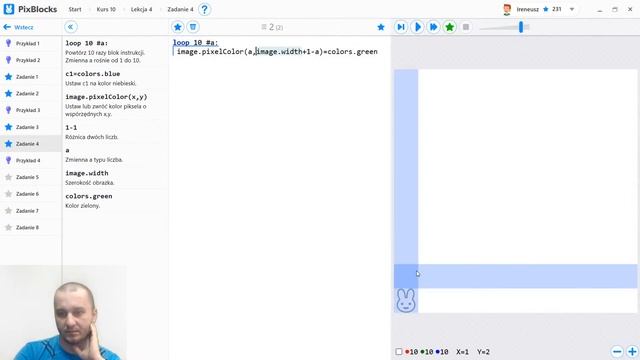
Task: Select Zadanie 8 task
Action: coord(31,227)
